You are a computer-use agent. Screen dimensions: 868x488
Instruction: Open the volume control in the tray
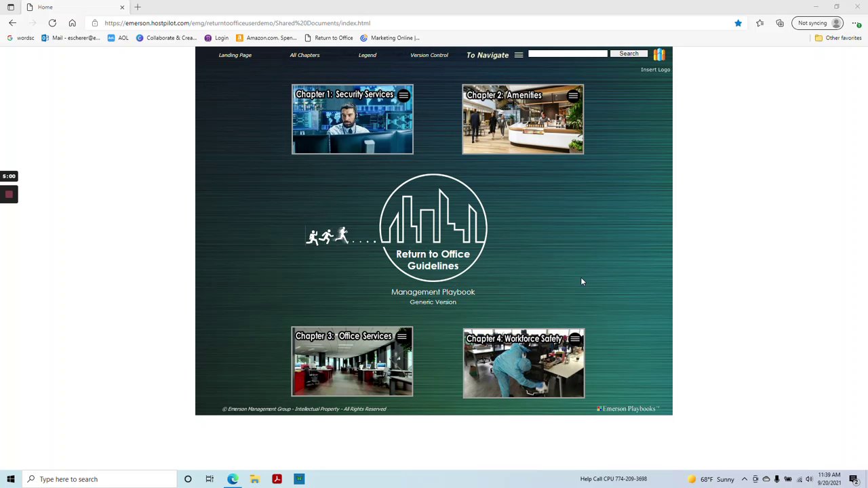[809, 479]
